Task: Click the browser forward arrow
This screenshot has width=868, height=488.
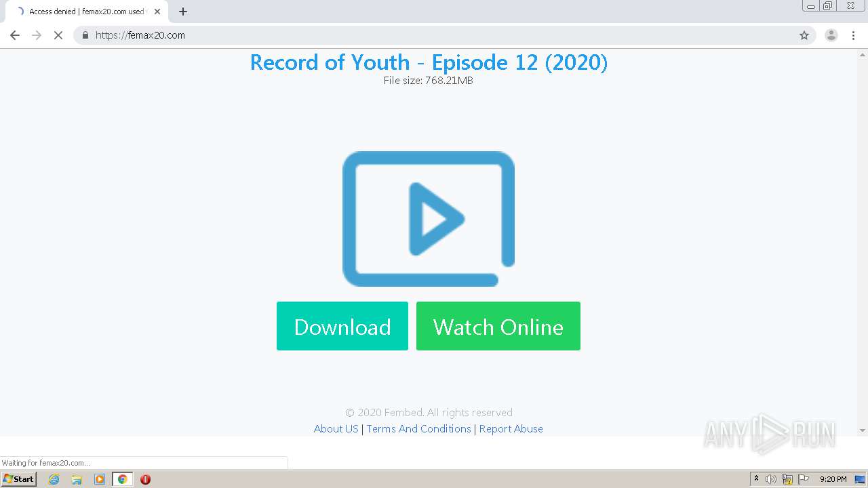Action: (37, 35)
